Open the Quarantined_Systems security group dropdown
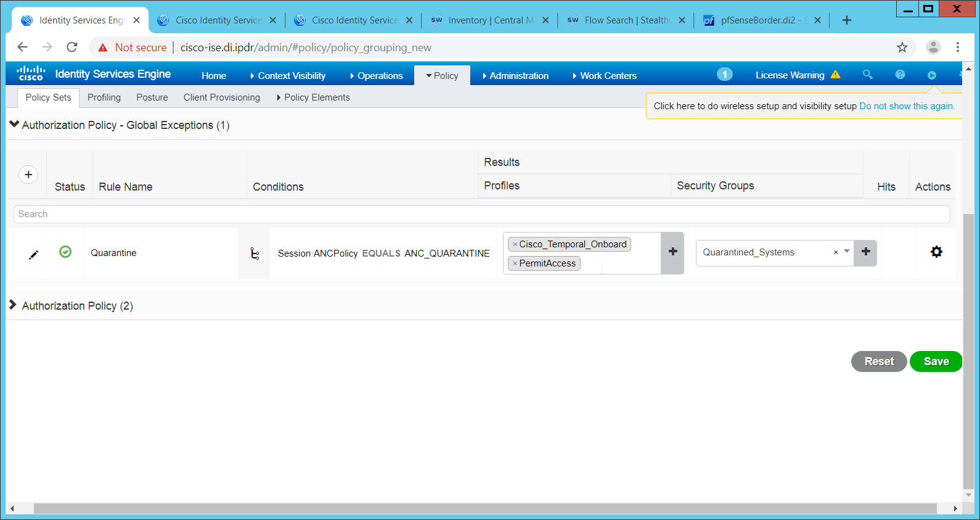The width and height of the screenshot is (980, 520). pos(847,252)
